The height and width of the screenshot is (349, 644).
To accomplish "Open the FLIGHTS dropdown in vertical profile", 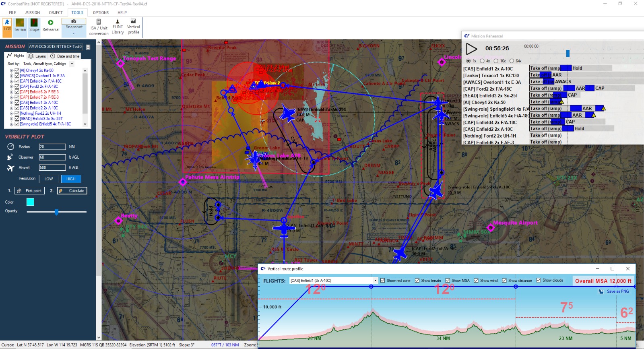I will (375, 281).
